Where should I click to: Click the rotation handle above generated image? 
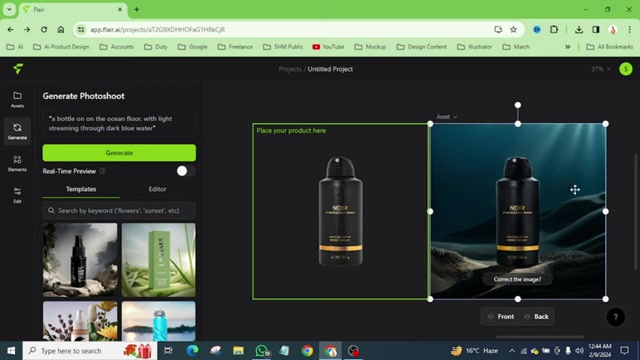tap(518, 105)
